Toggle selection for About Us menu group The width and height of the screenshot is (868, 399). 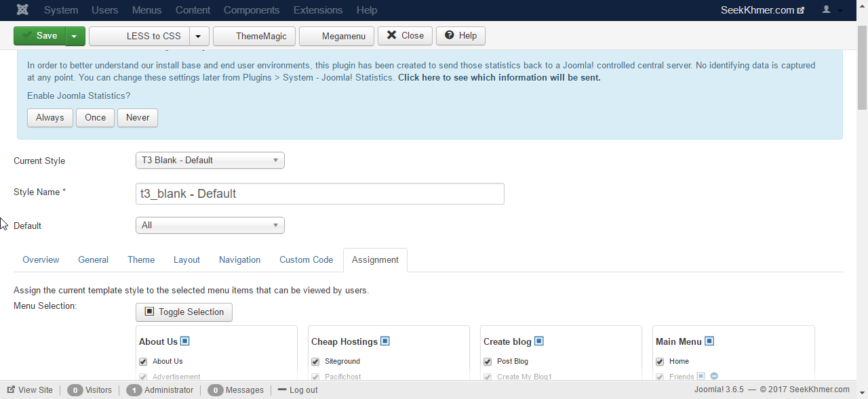184,341
